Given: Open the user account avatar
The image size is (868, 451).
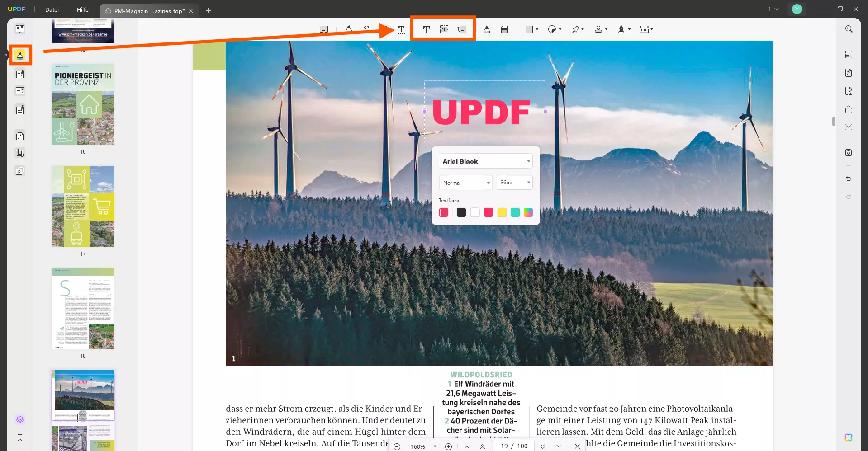Looking at the screenshot, I should coord(797,9).
